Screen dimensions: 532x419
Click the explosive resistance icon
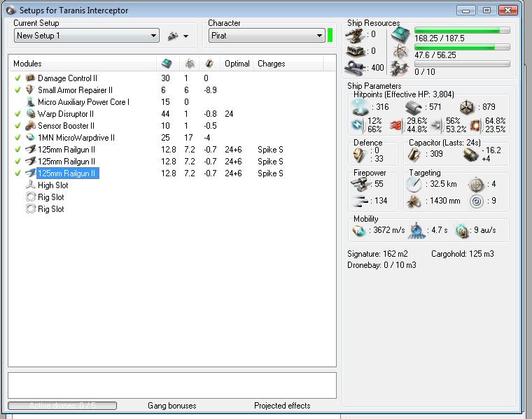(476, 125)
